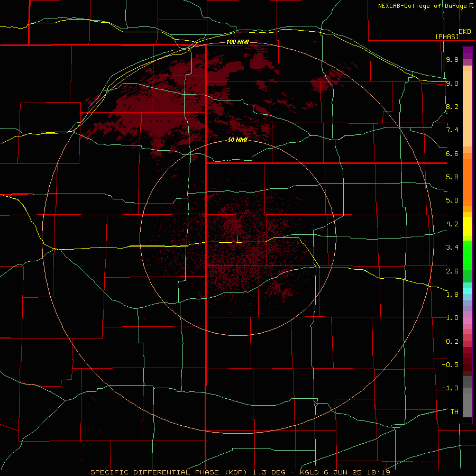476x476 pixels.
Task: Click the 9.8 value on the scale
Action: 452,59
